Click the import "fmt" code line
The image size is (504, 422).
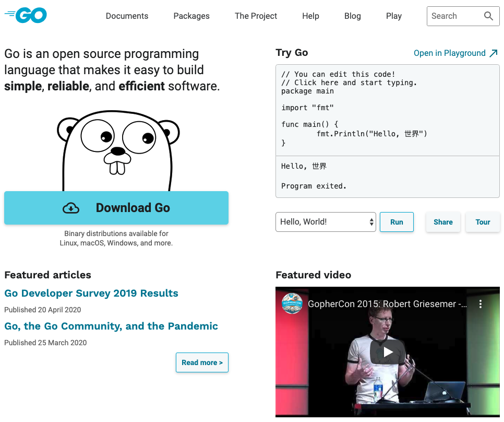click(307, 108)
